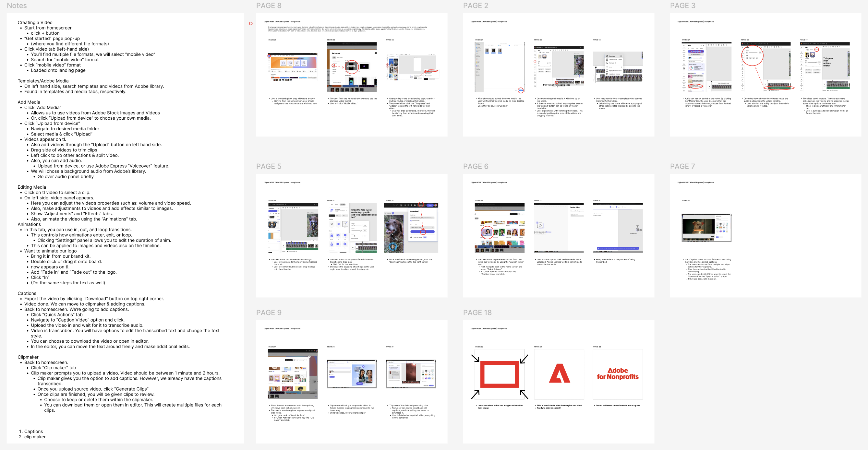The width and height of the screenshot is (868, 450).
Task: Click the FRAME 10 brand logo screenshot
Action: [x=293, y=228]
